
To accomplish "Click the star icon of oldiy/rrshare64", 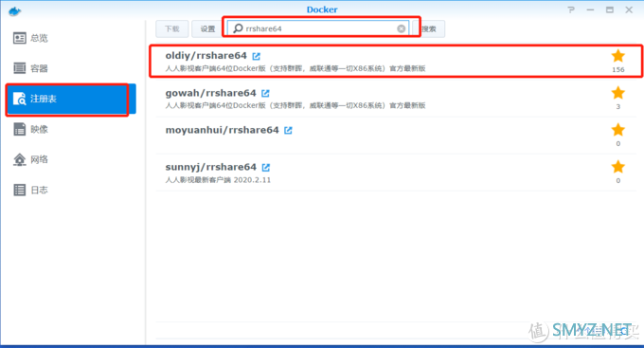I will 618,56.
